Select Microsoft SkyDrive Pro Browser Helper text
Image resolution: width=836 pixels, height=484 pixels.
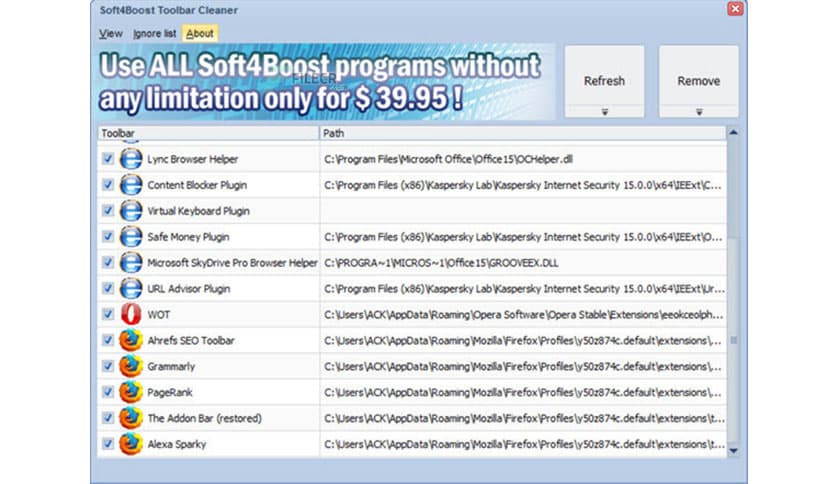coord(232,262)
